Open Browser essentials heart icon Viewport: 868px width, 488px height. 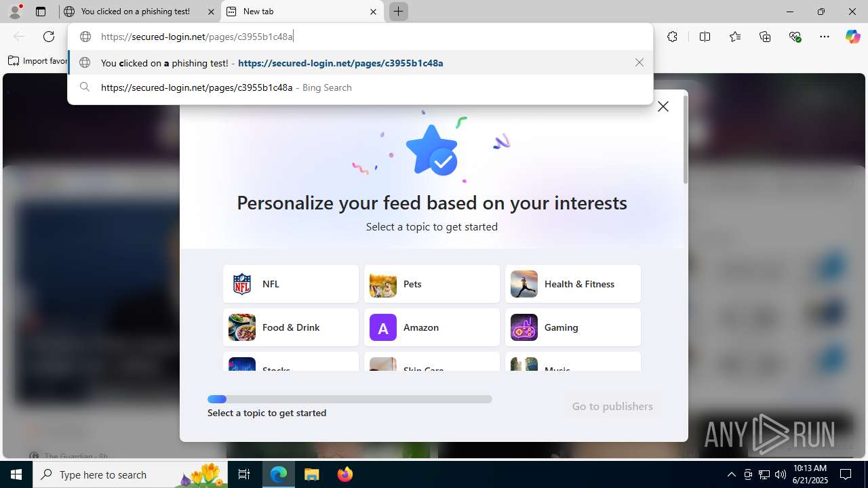coord(795,37)
